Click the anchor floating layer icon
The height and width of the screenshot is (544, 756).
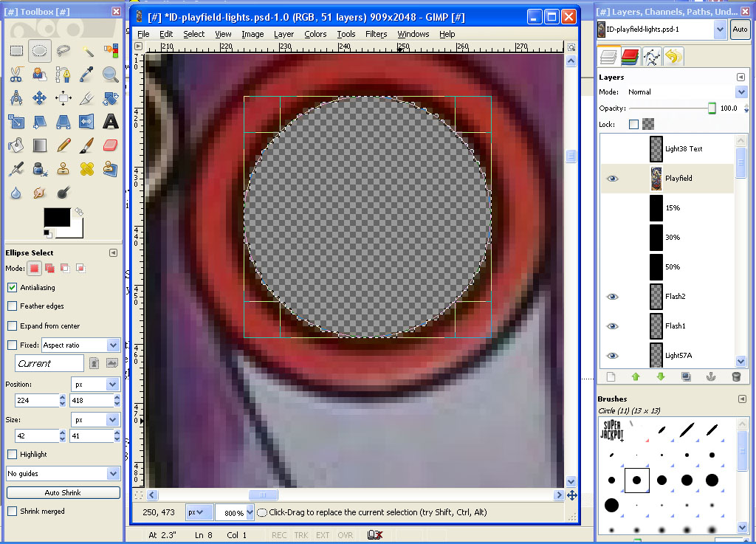pos(711,376)
